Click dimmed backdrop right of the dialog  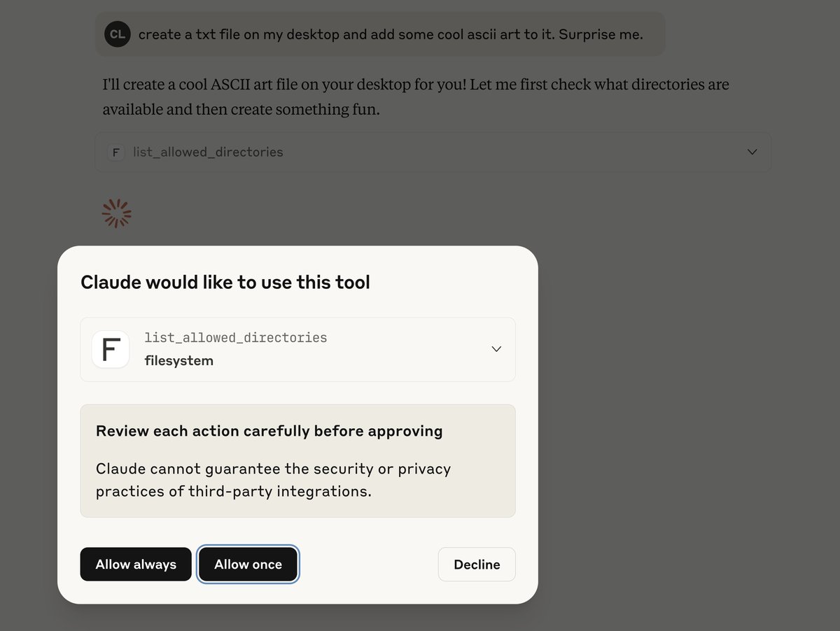tap(686, 420)
